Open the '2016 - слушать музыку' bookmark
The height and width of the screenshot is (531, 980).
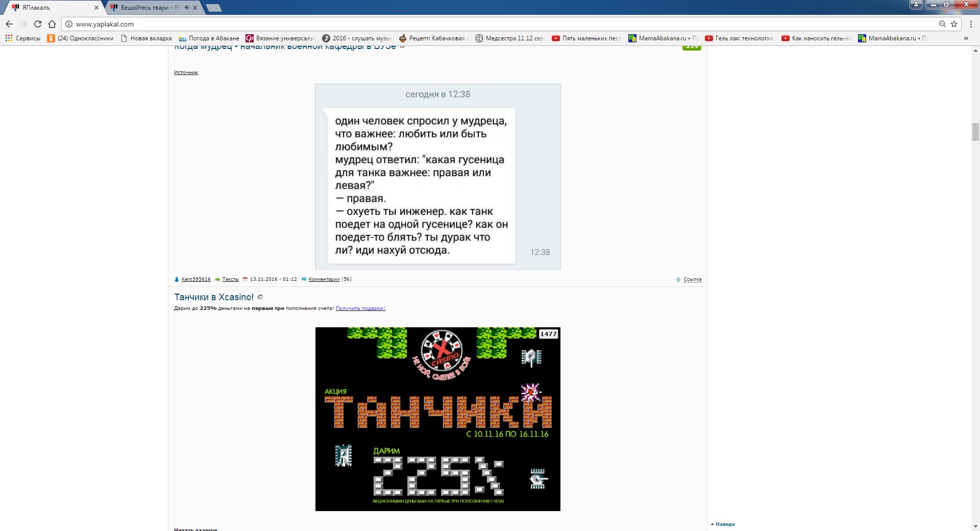pos(357,38)
